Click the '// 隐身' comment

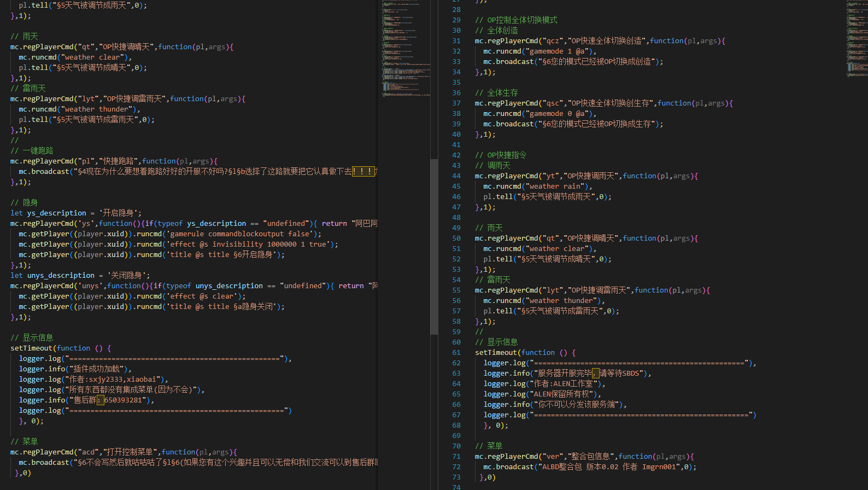[24, 203]
